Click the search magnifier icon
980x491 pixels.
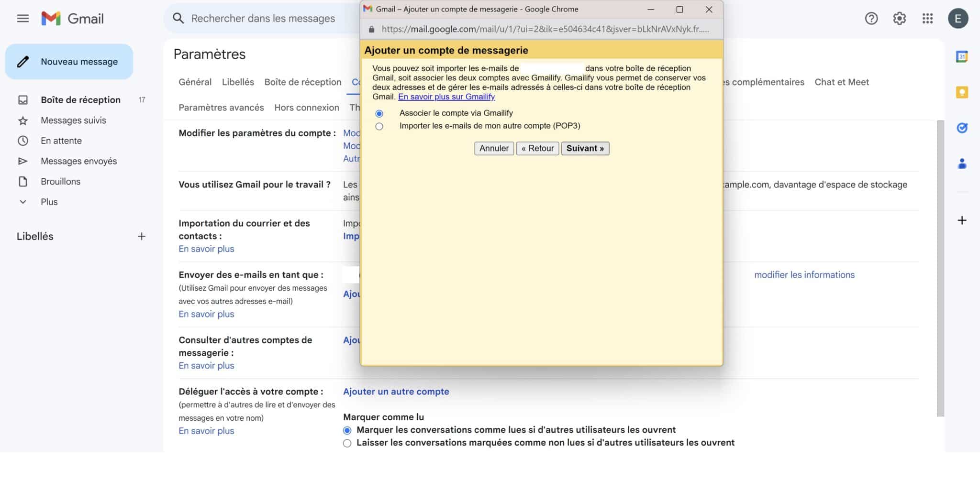click(x=178, y=19)
